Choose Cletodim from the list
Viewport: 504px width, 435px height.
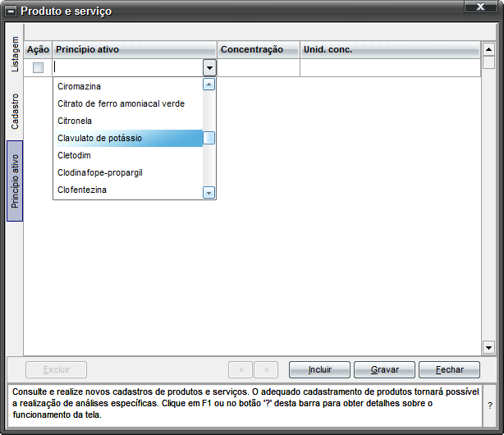point(128,156)
